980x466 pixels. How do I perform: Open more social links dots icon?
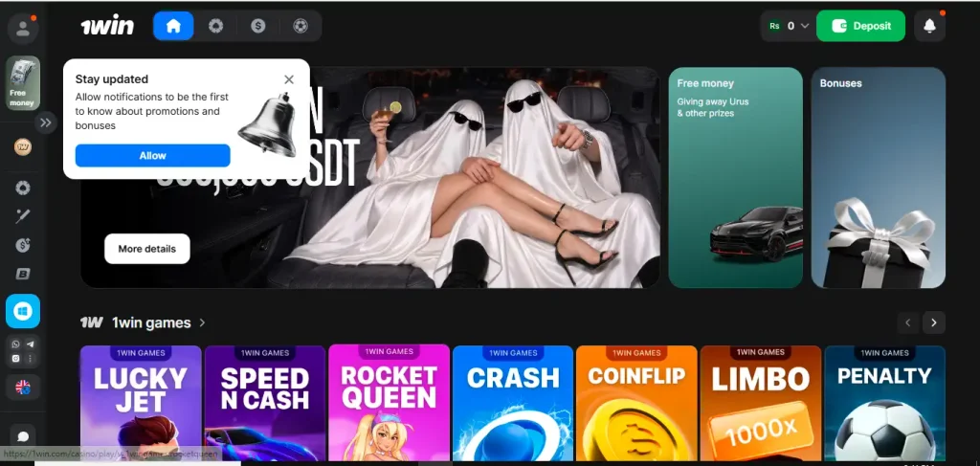point(30,359)
